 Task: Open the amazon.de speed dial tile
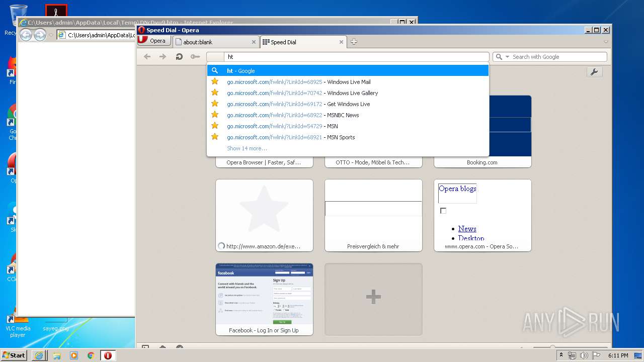click(264, 215)
